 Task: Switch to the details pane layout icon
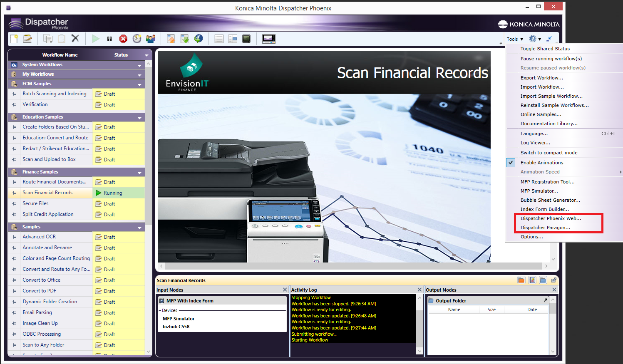[233, 39]
